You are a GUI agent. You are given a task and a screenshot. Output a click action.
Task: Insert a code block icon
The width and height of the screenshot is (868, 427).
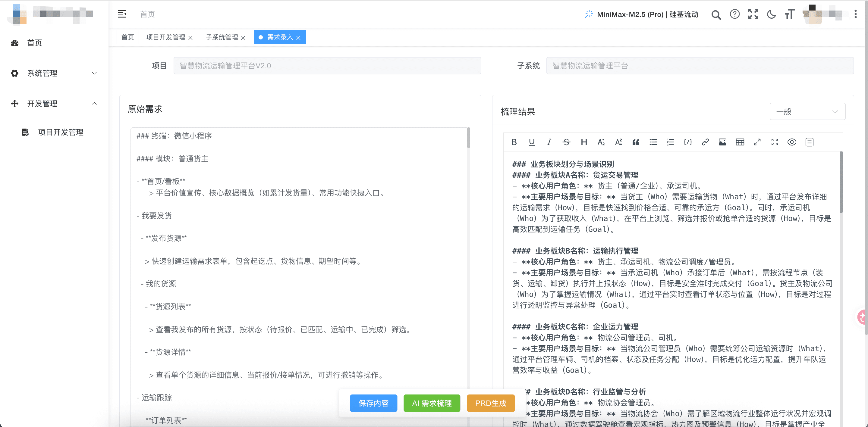click(688, 142)
